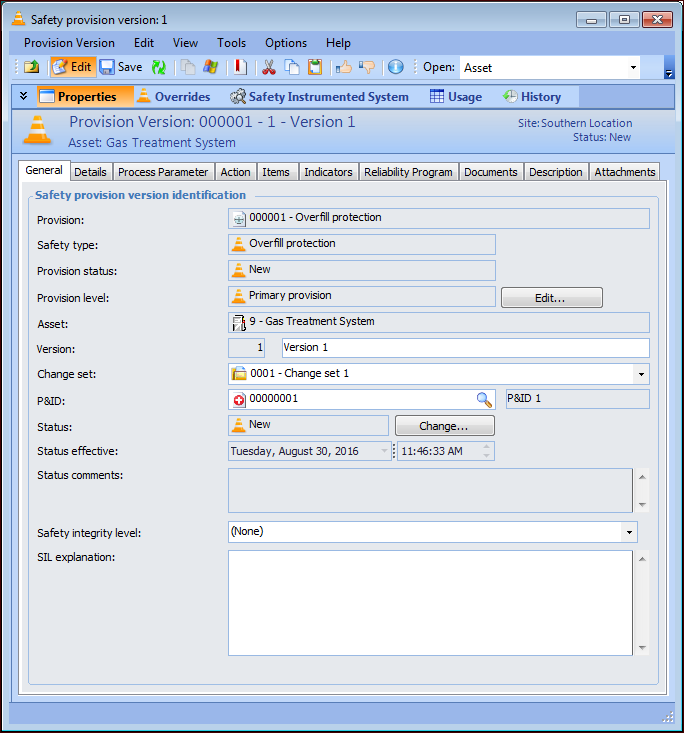Image resolution: width=684 pixels, height=733 pixels.
Task: Click the thumbs-down reject icon
Action: [367, 67]
